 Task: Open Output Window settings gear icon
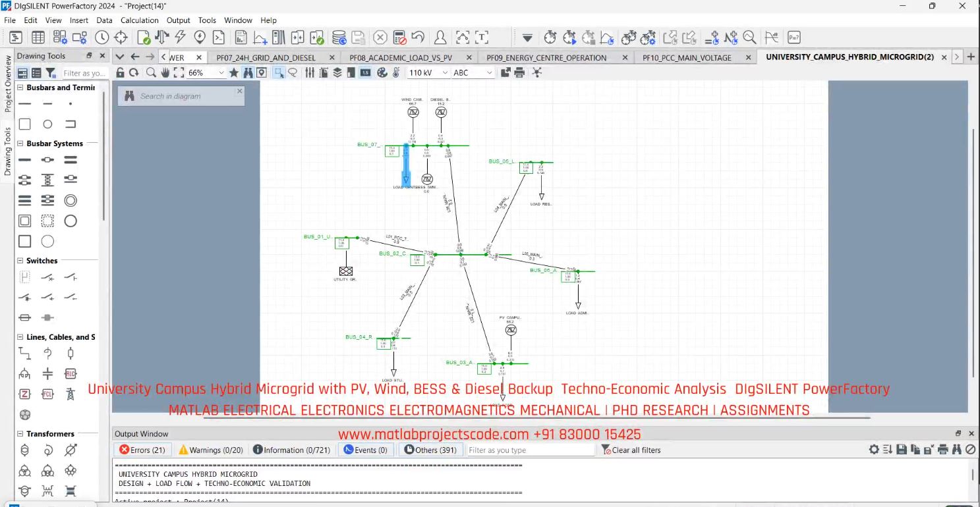point(874,450)
